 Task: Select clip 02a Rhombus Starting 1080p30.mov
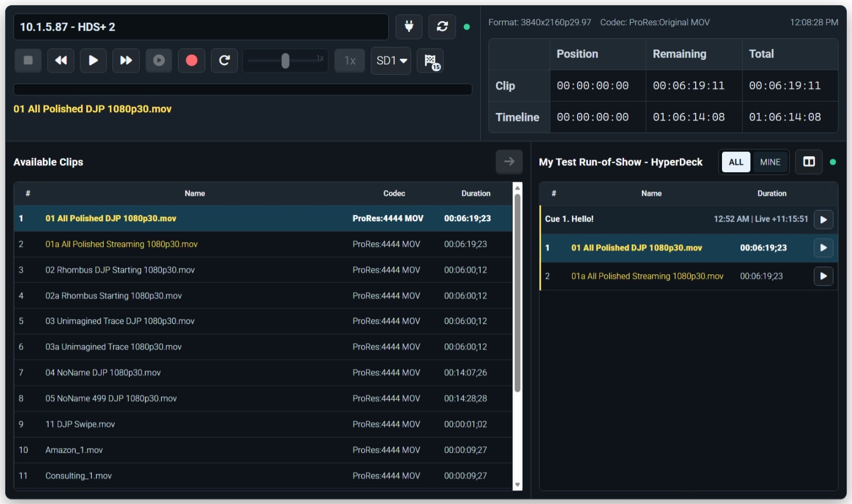point(263,295)
